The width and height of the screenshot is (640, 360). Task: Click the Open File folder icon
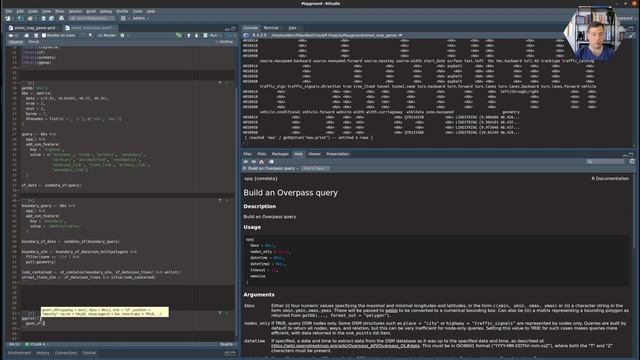click(30, 18)
